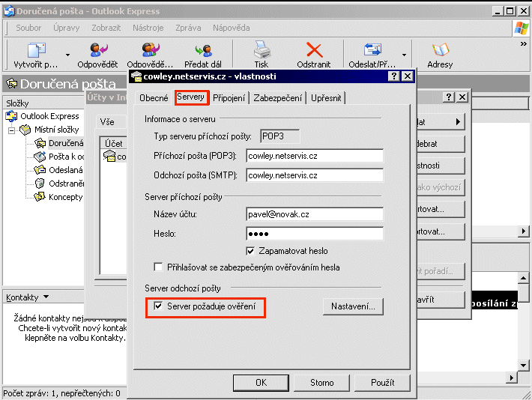Click Zavřít button in accounts window
This screenshot has height=400, width=532.
coord(441,300)
